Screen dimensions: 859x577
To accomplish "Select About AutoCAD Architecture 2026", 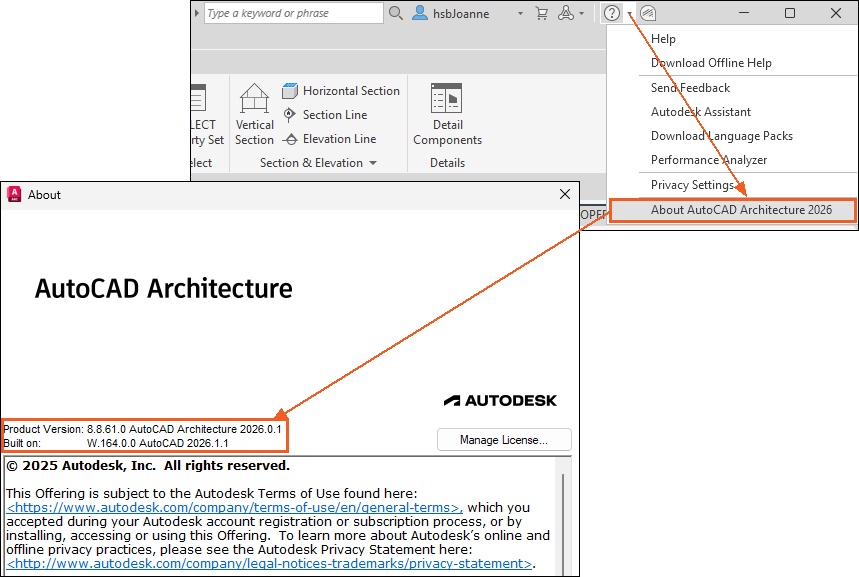I will (x=732, y=210).
